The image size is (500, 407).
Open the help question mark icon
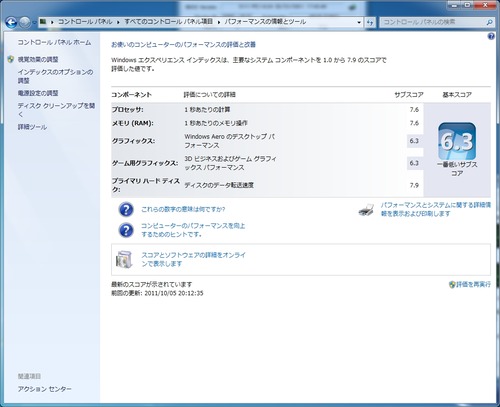pyautogui.click(x=491, y=36)
